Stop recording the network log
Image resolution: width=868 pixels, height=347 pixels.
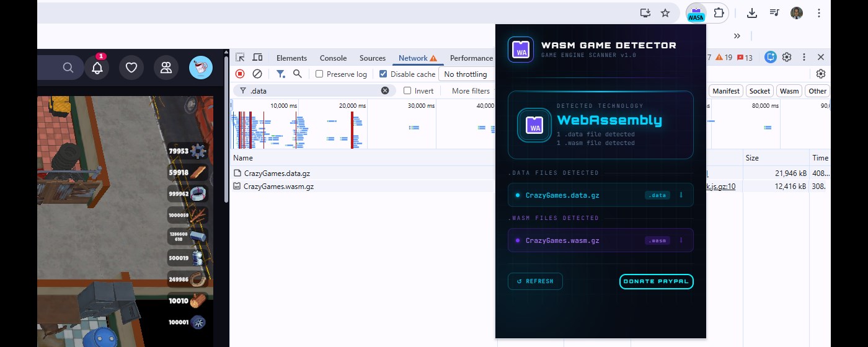coord(240,74)
